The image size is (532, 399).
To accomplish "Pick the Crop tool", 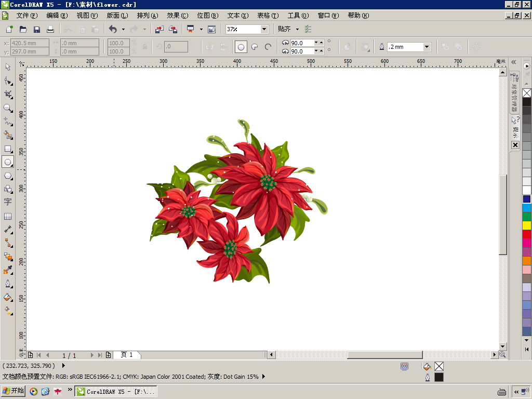I will click(8, 95).
